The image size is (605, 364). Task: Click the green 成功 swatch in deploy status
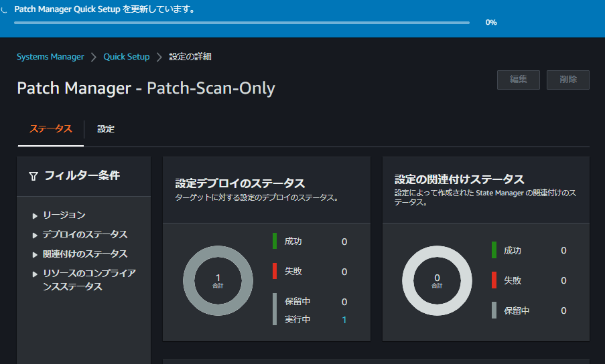(x=275, y=241)
